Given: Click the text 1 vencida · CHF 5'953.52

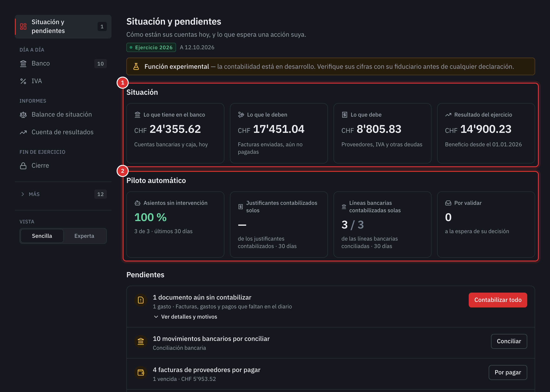Looking at the screenshot, I should 184,379.
